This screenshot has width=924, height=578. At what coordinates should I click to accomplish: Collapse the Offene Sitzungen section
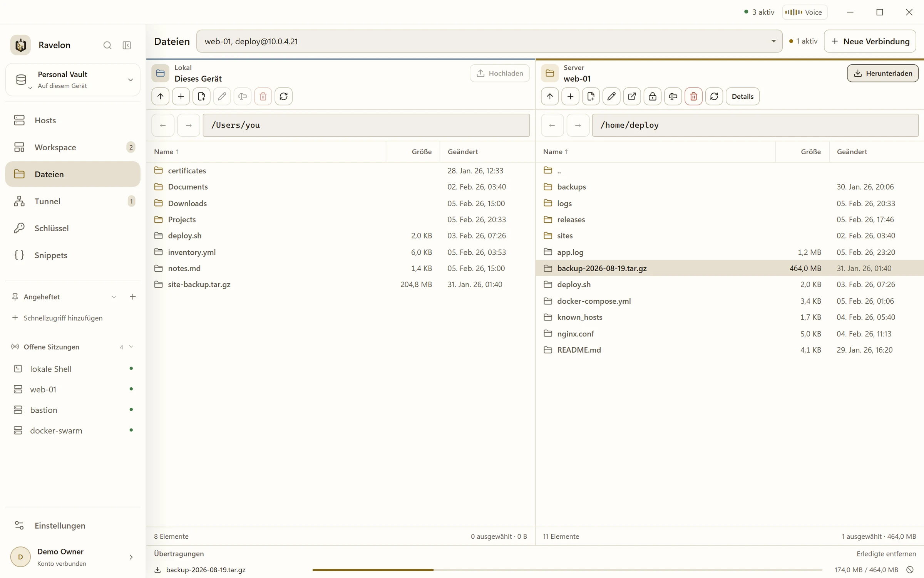(x=131, y=347)
